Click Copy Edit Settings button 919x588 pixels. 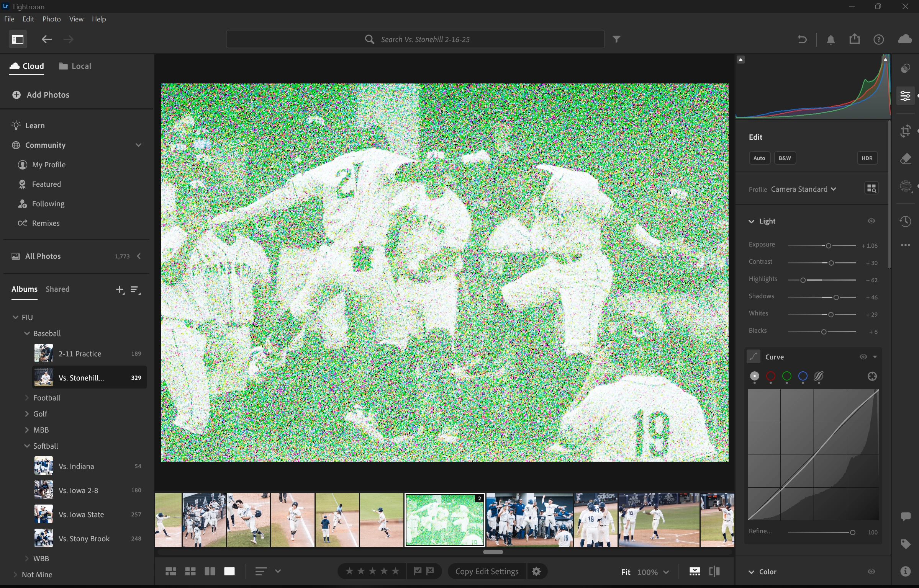(x=487, y=572)
